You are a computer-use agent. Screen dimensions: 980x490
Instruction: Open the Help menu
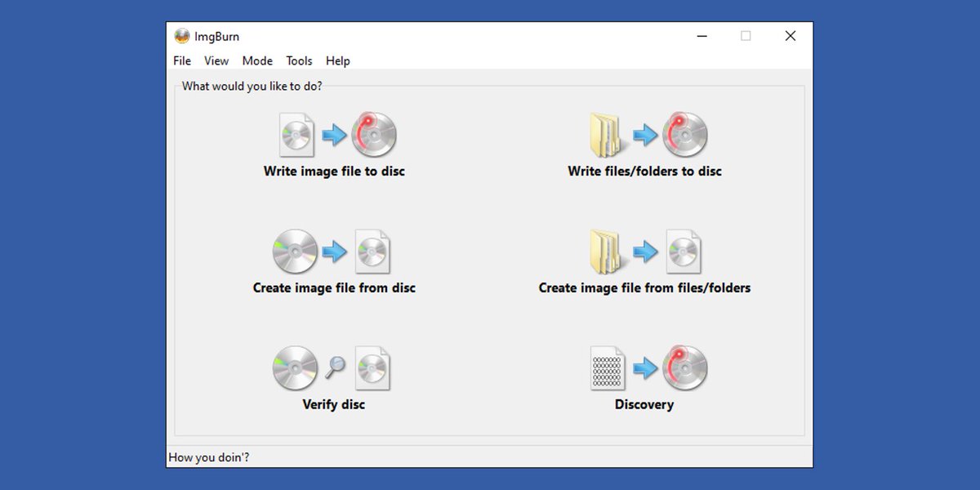(x=337, y=60)
